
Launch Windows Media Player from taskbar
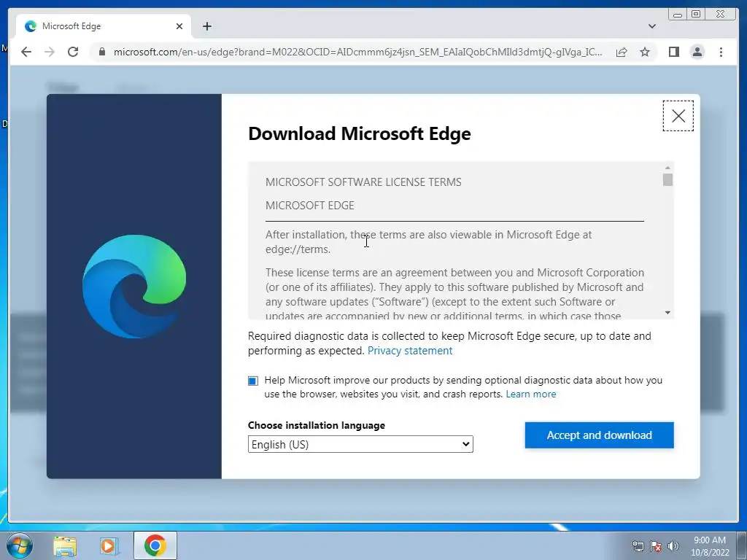[109, 545]
